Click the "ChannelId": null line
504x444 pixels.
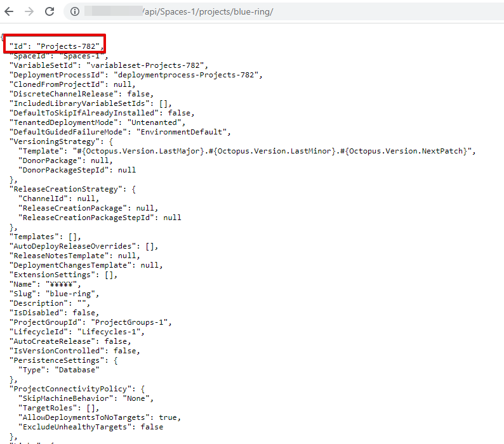(59, 199)
